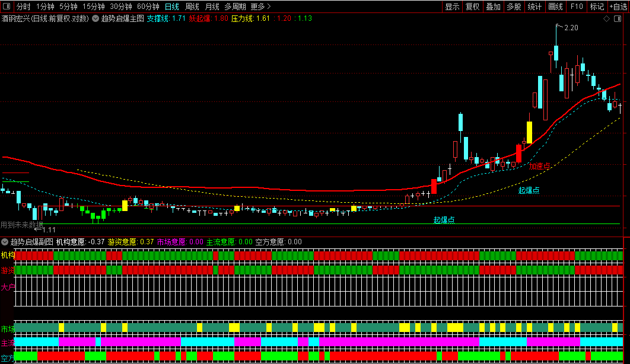Click the 压力线: 1.61 value
This screenshot has width=630, height=364.
[251, 18]
